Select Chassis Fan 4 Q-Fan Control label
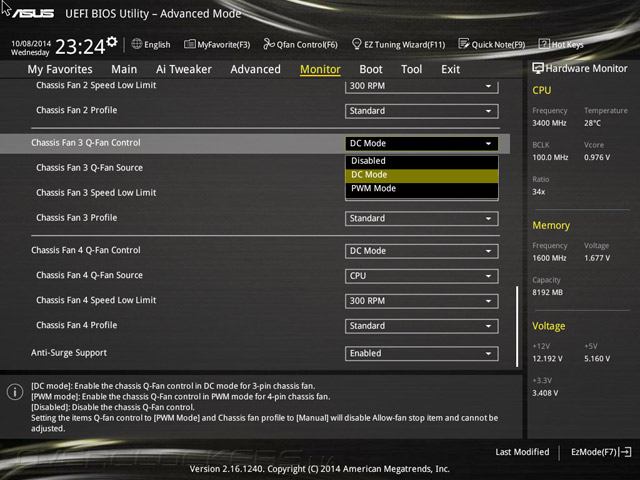Viewport: 640px width, 480px height. click(x=86, y=250)
